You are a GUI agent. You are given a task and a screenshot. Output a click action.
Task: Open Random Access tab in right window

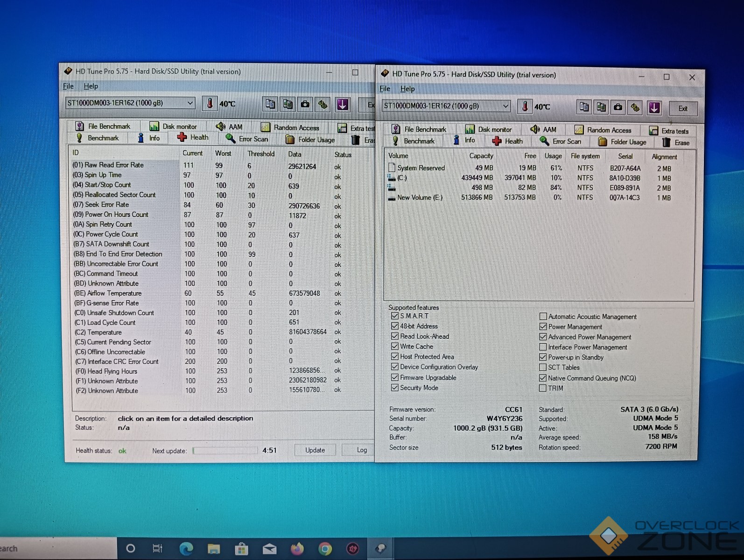click(x=603, y=130)
